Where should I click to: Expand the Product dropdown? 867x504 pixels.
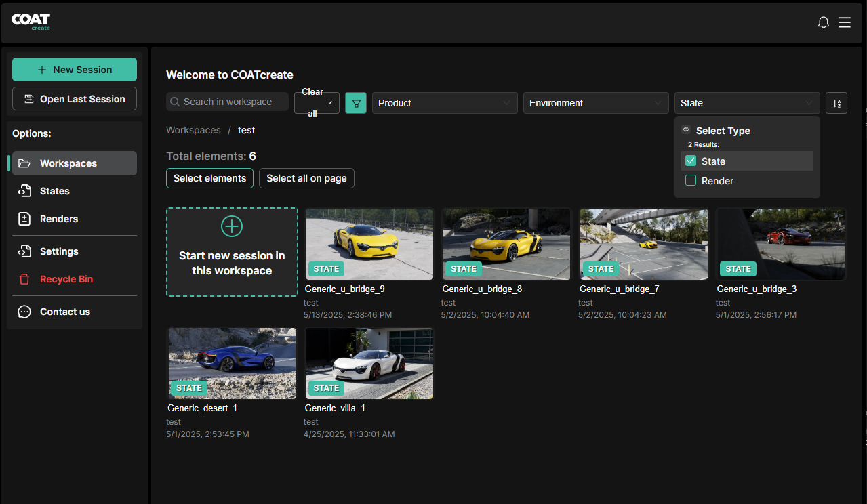[x=444, y=103]
